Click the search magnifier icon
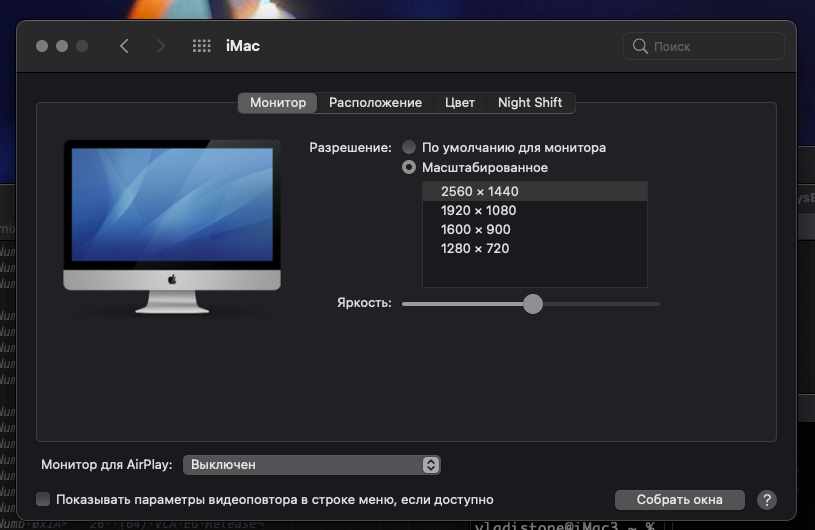Viewport: 815px width, 530px height. [640, 46]
